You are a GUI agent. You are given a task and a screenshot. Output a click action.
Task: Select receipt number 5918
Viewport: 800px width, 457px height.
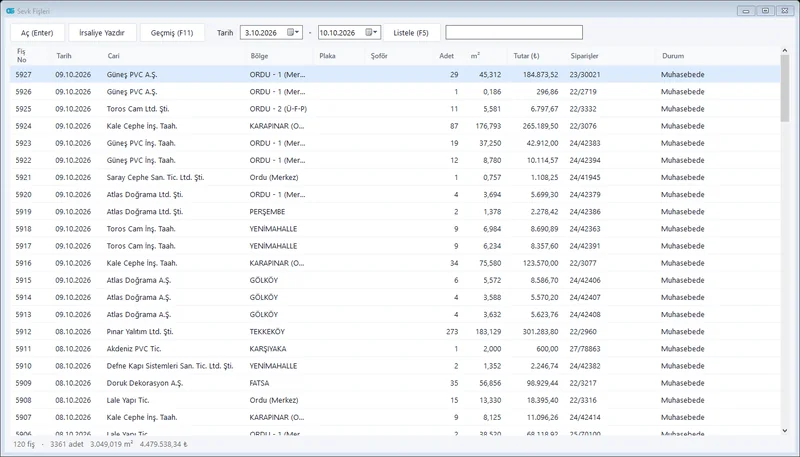pyautogui.click(x=23, y=229)
